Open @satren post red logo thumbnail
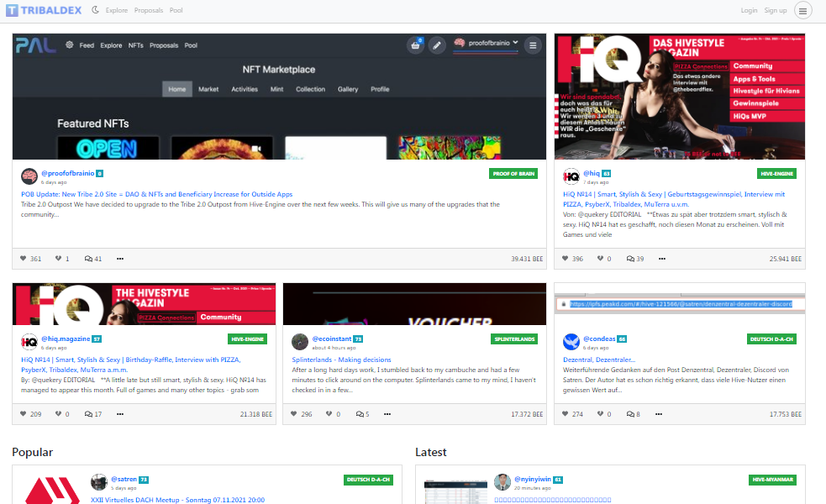Screen dimensions: 826x504 52,490
